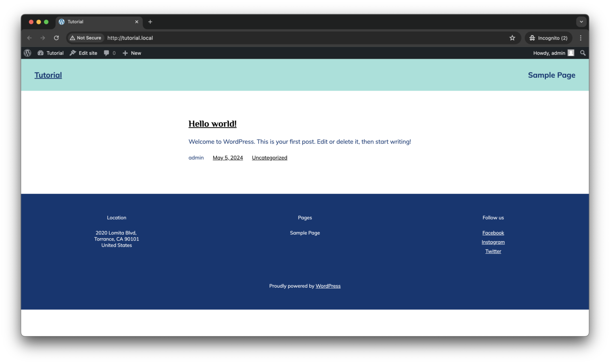Click the Welcome to WordPress post excerpt
This screenshot has width=610, height=364.
300,142
